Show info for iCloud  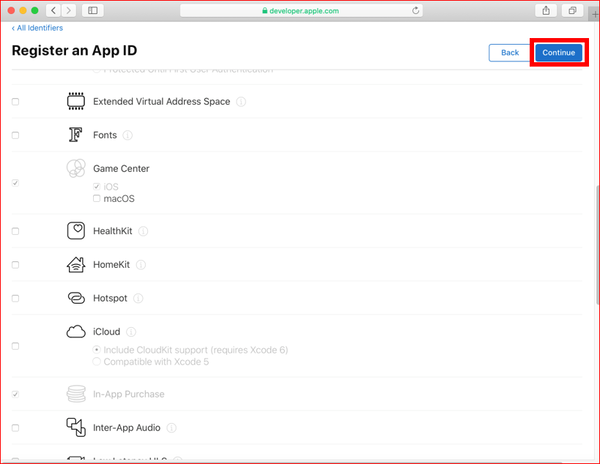coord(131,332)
